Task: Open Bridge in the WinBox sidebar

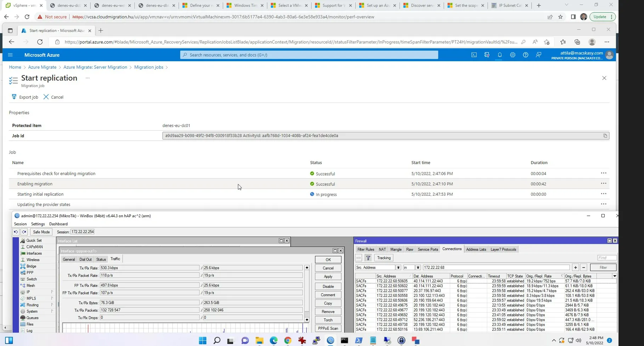Action: [31, 266]
